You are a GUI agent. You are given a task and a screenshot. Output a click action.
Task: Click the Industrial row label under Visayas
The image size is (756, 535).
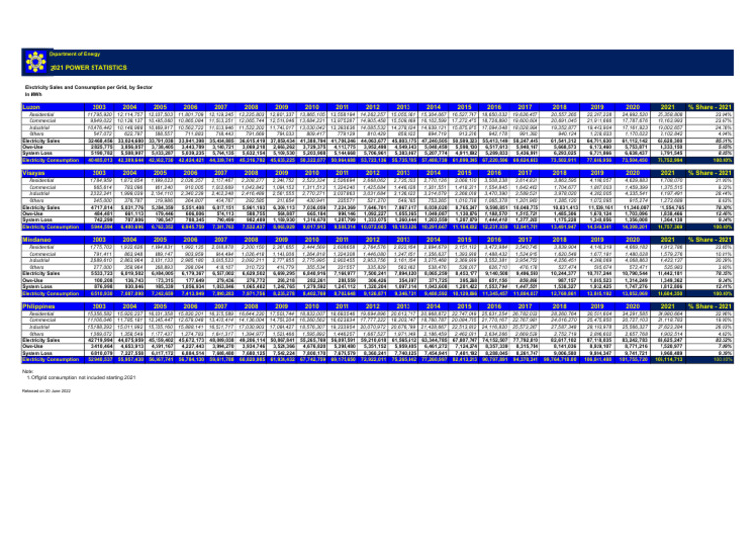[x=39, y=193]
